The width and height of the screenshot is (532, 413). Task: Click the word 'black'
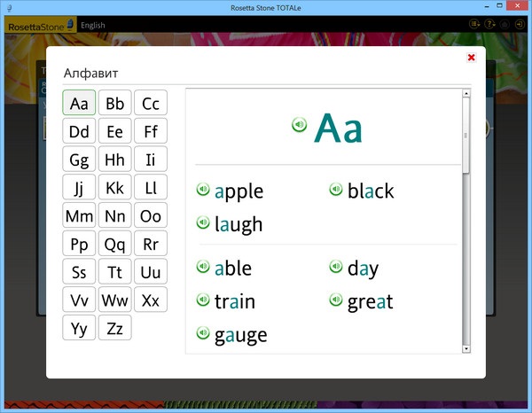coord(371,191)
